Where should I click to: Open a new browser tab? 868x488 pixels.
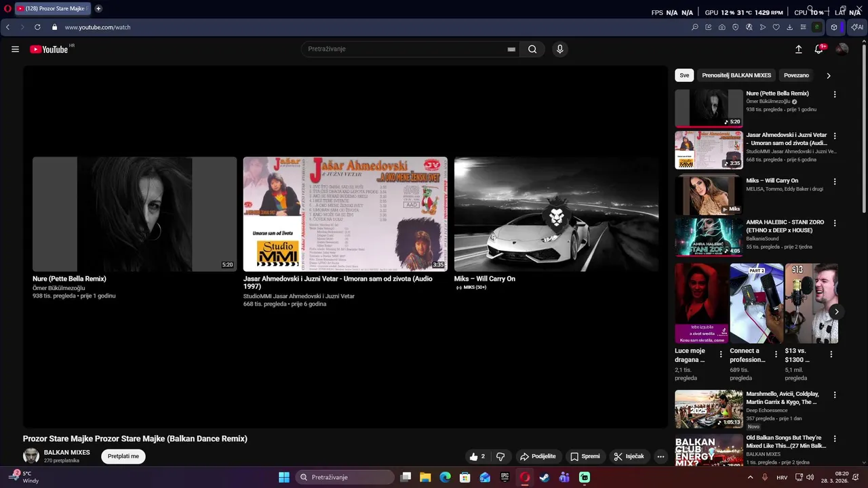98,9
